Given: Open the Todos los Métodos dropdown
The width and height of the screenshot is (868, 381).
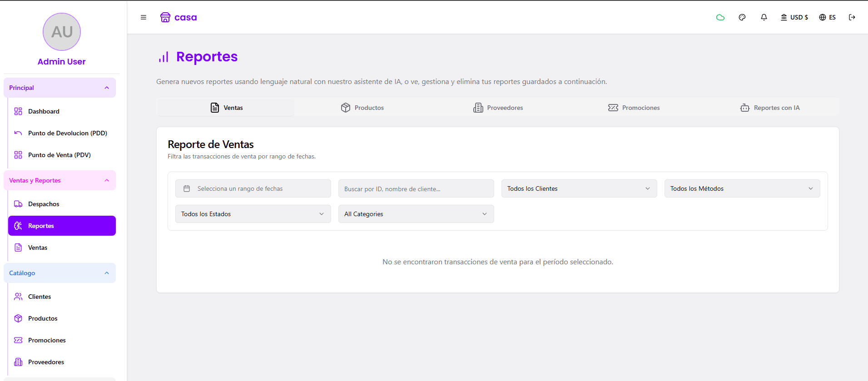Looking at the screenshot, I should pyautogui.click(x=742, y=188).
